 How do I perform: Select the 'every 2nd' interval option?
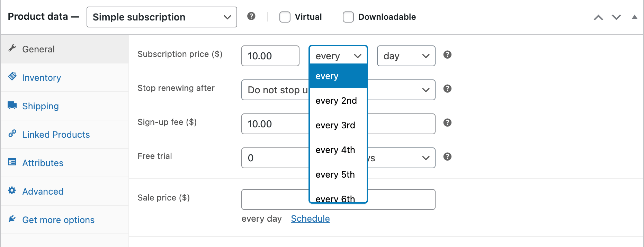pos(338,101)
